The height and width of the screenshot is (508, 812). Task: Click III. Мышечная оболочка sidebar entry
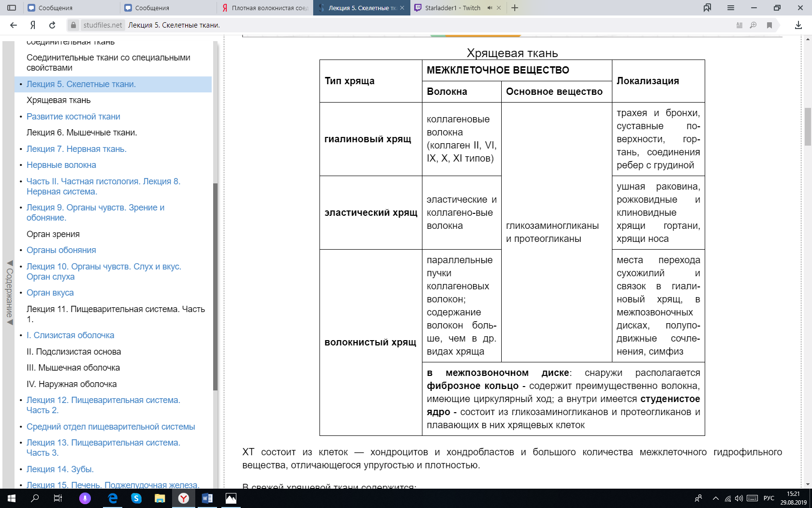73,368
